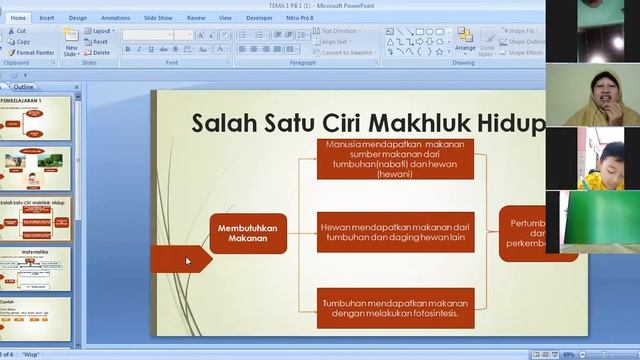Open the Review ribbon tab
Image resolution: width=640 pixels, height=360 pixels.
point(196,18)
